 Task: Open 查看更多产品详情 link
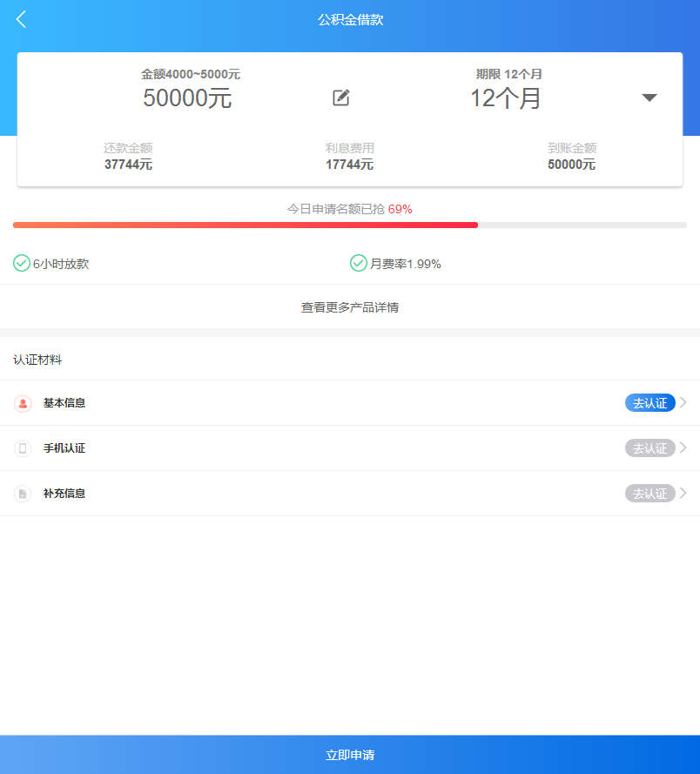pyautogui.click(x=350, y=307)
